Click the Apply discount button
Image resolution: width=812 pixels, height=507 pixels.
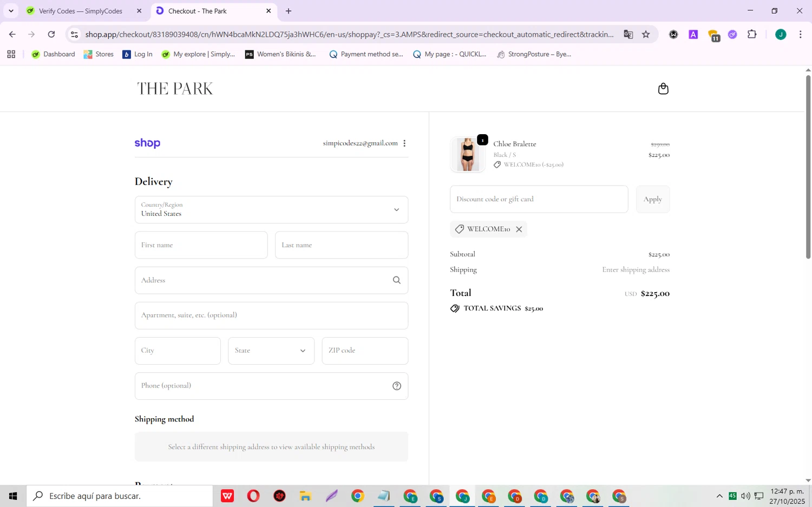click(653, 199)
